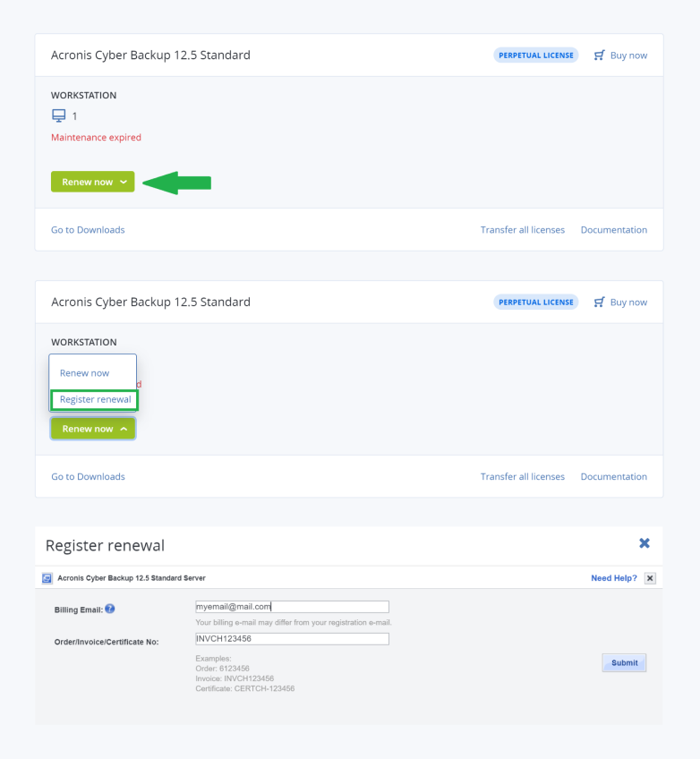Click Transfer all licenses in the first card
Viewport: 700px width, 759px height.
523,230
